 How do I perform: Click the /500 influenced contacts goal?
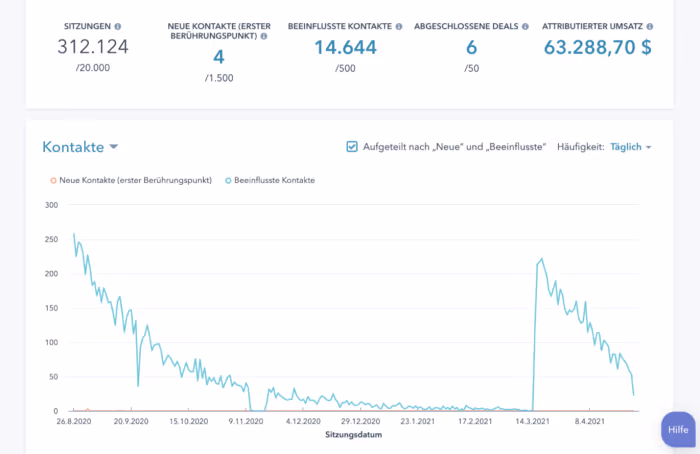[x=346, y=68]
